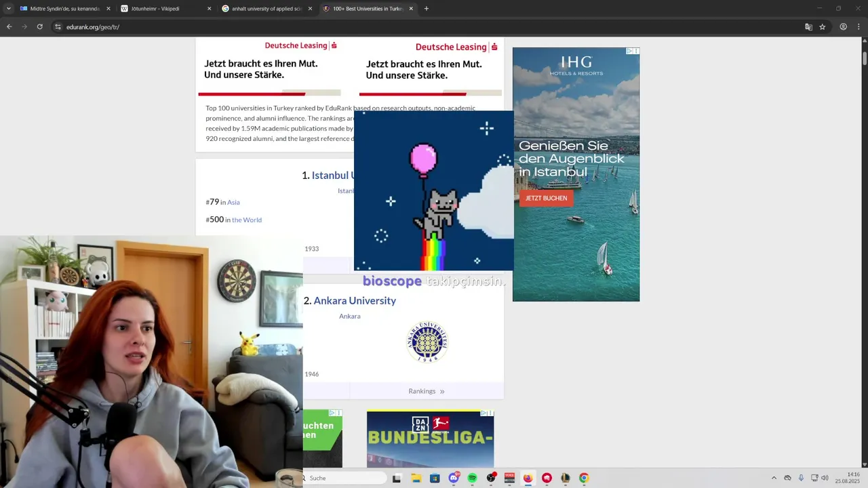Click the Asia ranking link
Screen dimensions: 868x488
(x=233, y=203)
